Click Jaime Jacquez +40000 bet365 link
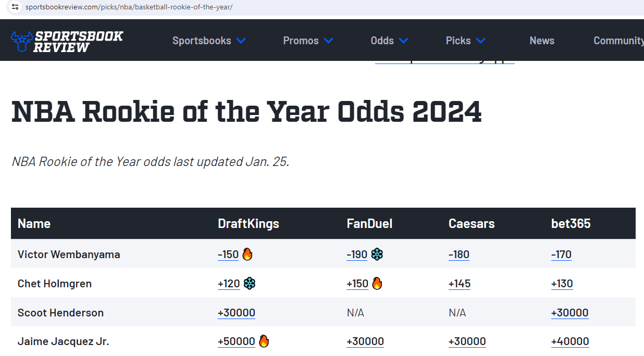The height and width of the screenshot is (356, 644). pos(570,341)
